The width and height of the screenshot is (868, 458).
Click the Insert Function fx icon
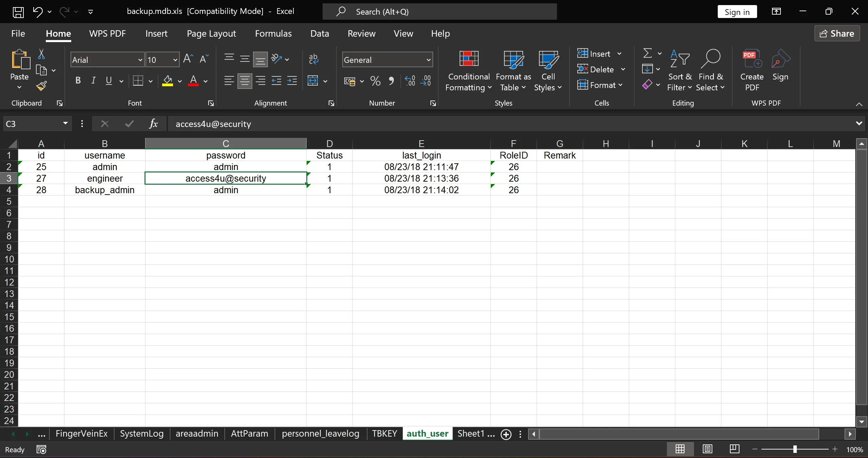pyautogui.click(x=153, y=124)
